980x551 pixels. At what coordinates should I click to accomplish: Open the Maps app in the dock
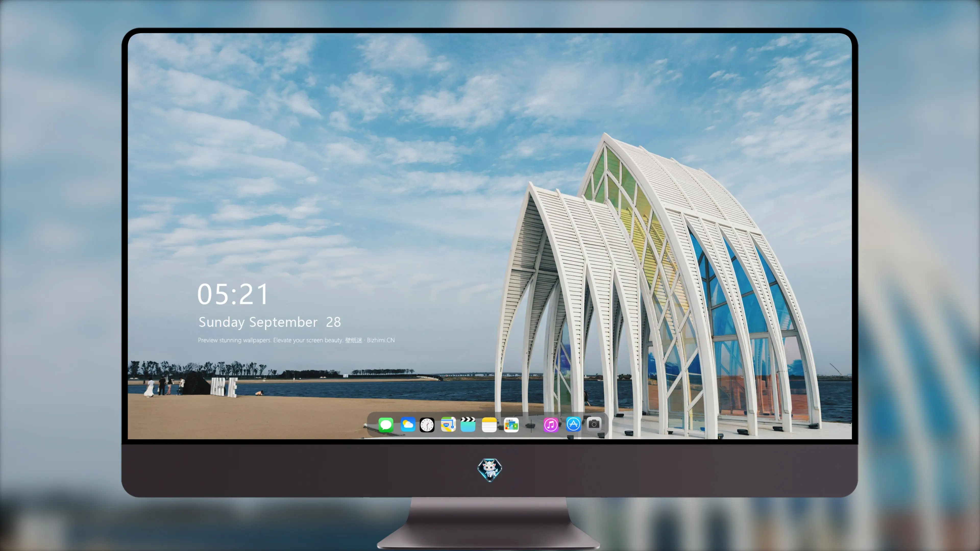(x=448, y=424)
